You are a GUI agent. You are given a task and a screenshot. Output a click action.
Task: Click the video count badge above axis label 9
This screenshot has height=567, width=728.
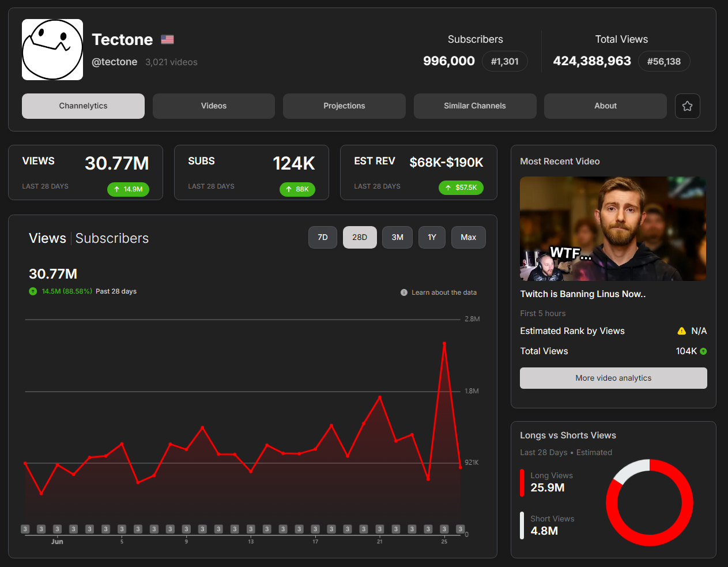tap(186, 529)
